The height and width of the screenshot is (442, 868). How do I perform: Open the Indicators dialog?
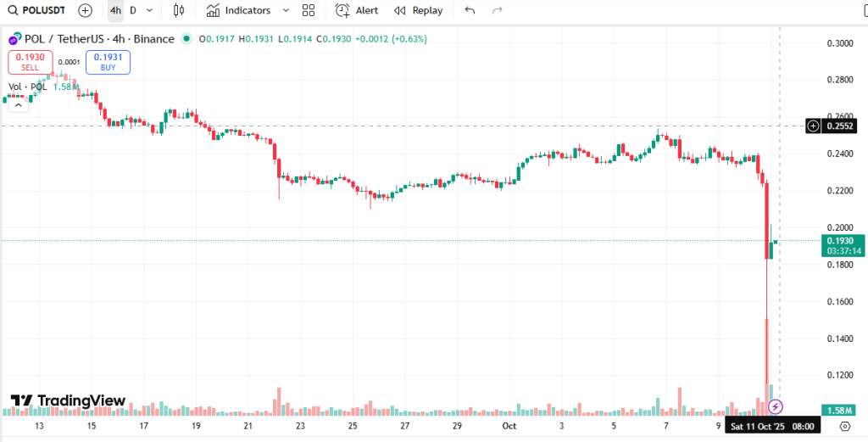point(239,10)
